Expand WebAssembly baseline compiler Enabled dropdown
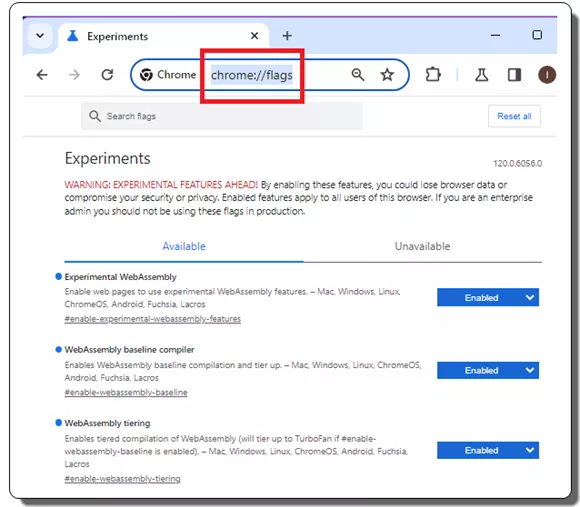This screenshot has height=507, width=580. click(488, 370)
